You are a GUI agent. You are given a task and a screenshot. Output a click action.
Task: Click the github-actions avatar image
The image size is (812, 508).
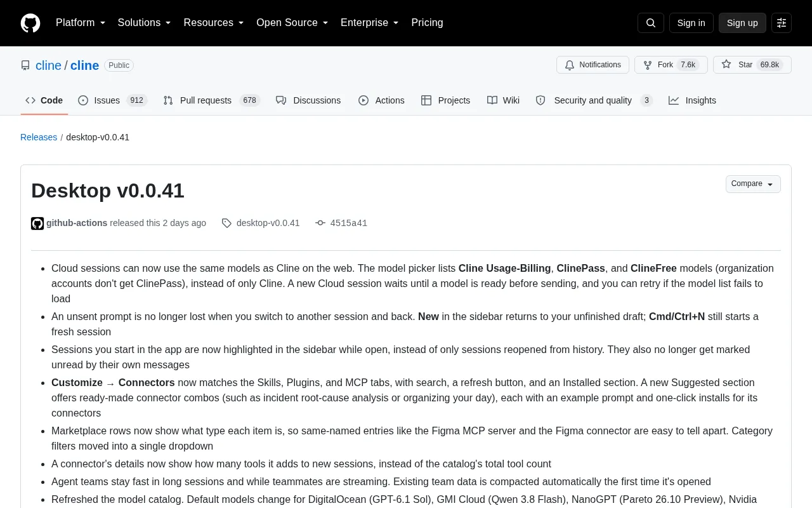click(37, 223)
